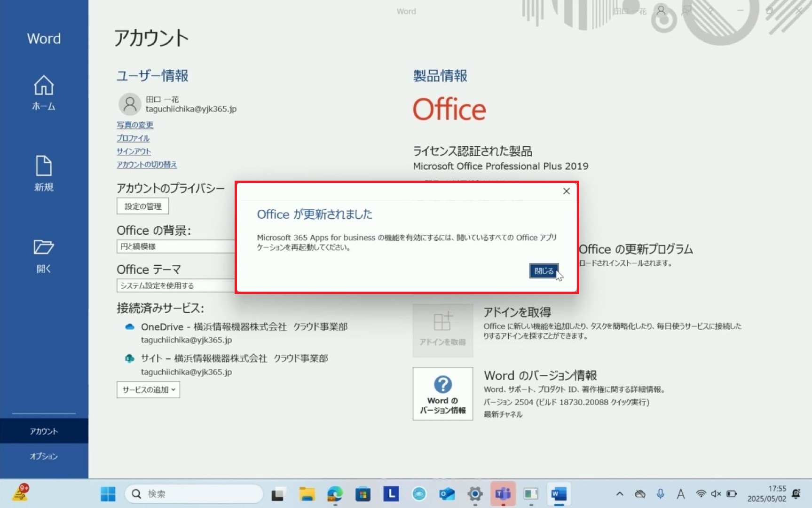The width and height of the screenshot is (812, 508).
Task: Click the cloud sync tray icon
Action: coord(640,494)
